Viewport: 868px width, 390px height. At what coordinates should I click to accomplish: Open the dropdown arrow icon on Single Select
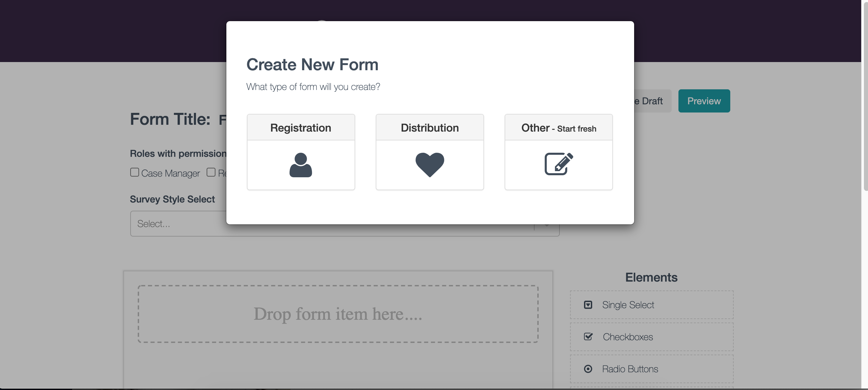coord(588,304)
